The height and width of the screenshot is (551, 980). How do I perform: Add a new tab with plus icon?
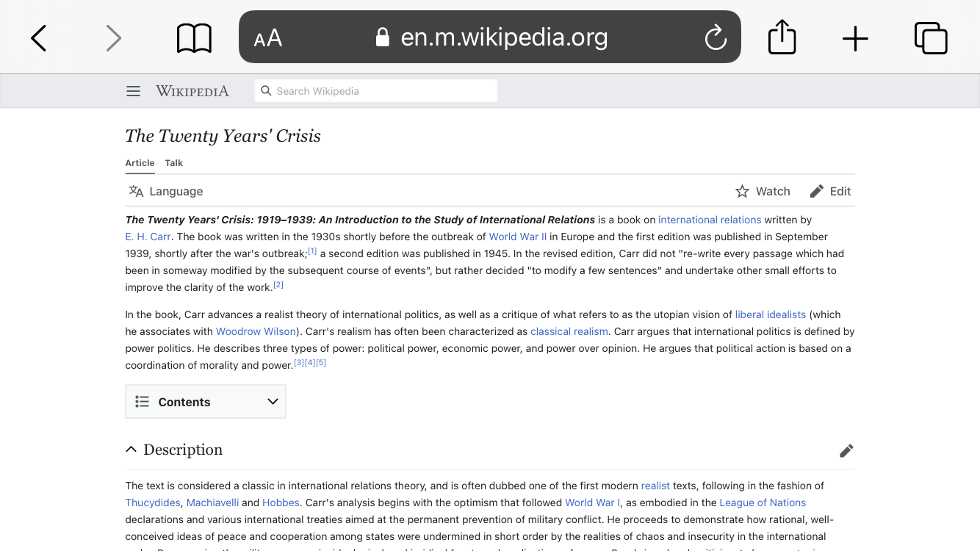pos(855,38)
